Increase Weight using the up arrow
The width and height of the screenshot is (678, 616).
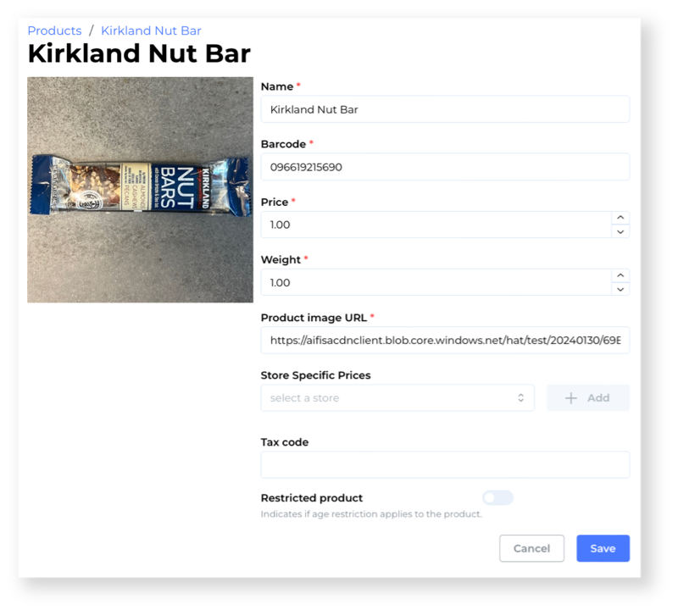(620, 275)
